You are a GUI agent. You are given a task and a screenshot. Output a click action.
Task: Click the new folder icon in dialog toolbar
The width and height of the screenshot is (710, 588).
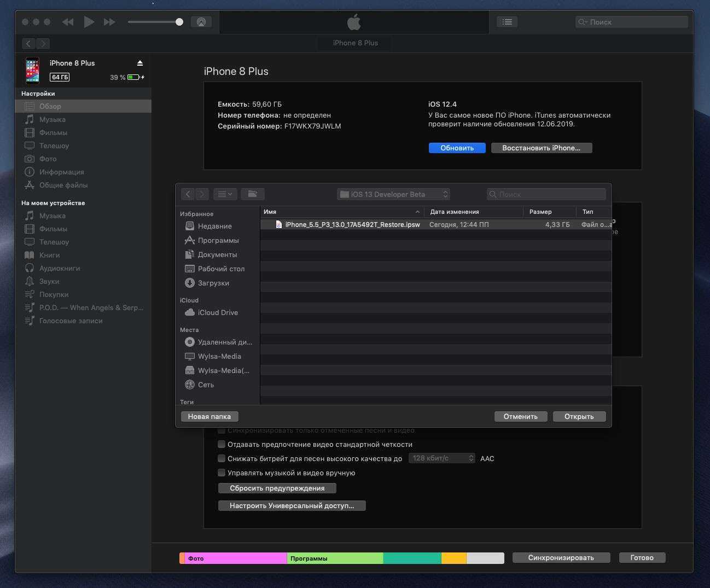click(252, 194)
